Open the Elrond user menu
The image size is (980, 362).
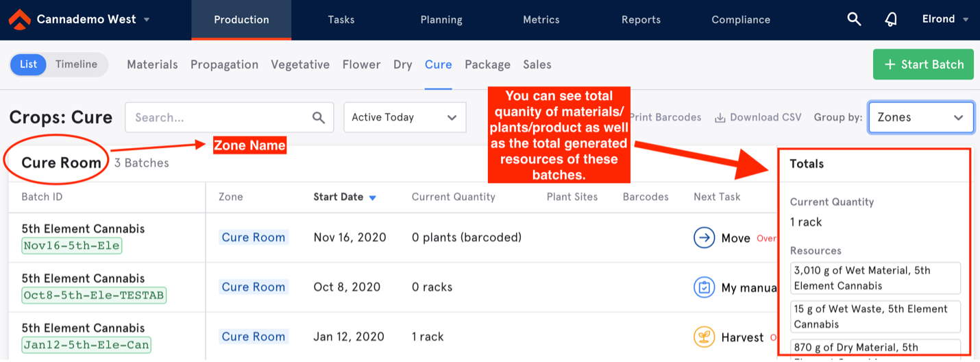[x=946, y=19]
